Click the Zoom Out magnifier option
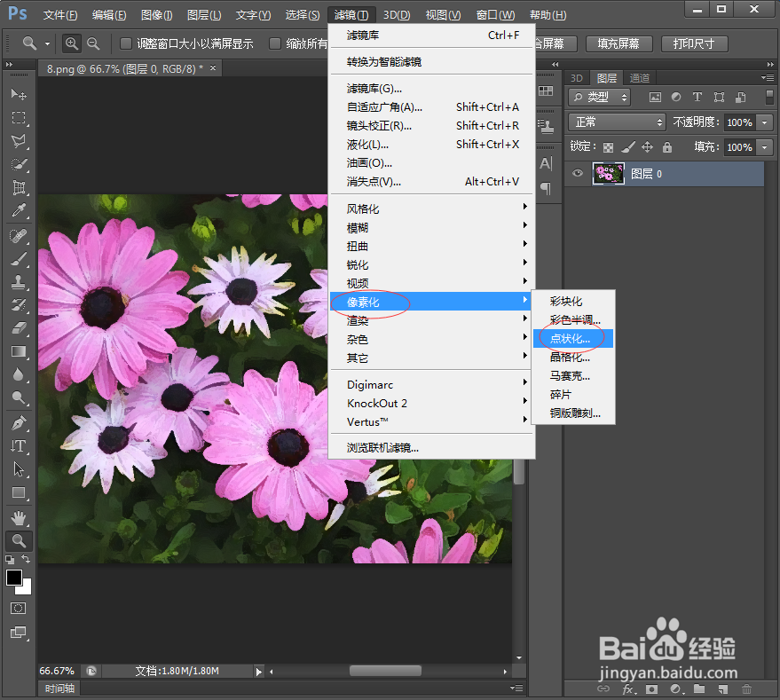The image size is (780, 700). point(93,43)
